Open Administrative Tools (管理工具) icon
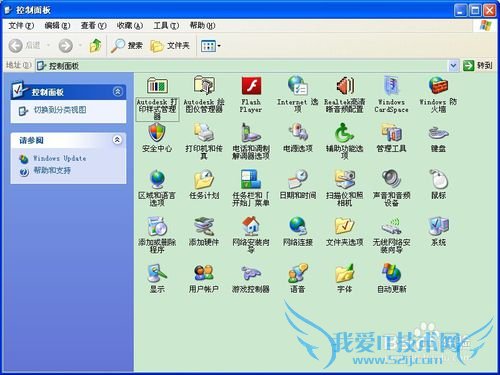 tap(391, 132)
